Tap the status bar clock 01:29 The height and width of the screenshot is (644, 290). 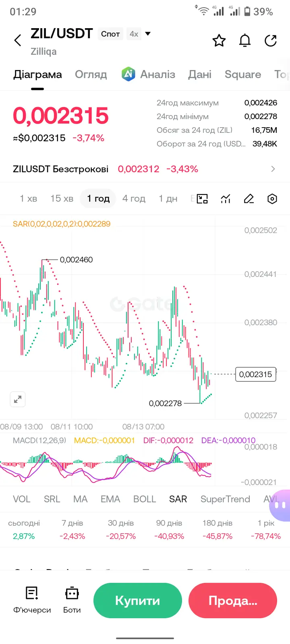coord(23,11)
